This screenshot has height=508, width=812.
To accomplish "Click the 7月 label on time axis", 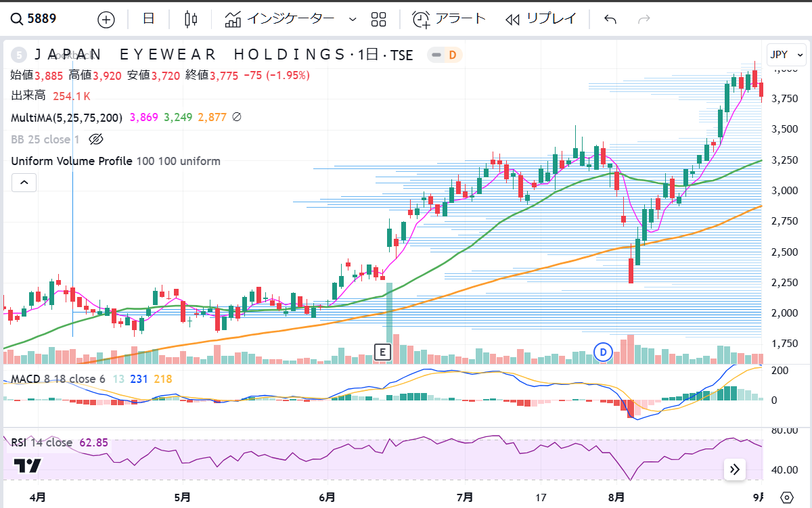I will [464, 498].
